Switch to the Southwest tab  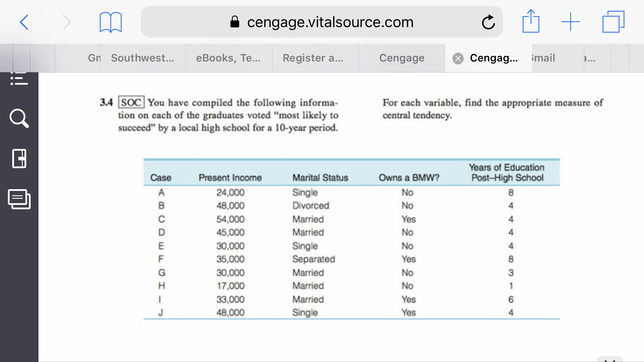[x=143, y=58]
